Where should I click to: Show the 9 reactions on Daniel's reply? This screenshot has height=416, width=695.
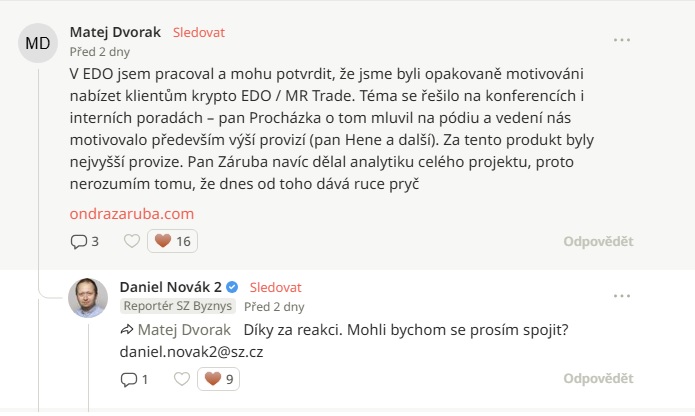(x=220, y=379)
